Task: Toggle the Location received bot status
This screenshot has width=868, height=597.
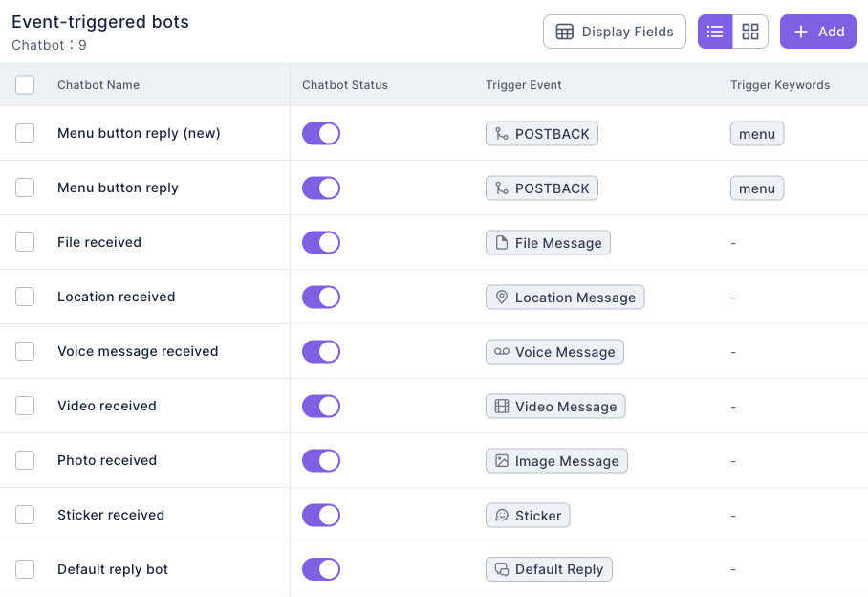Action: point(321,297)
